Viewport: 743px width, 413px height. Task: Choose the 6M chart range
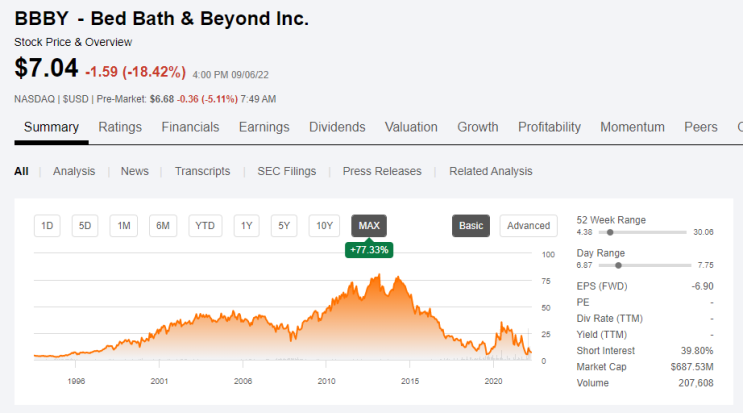(163, 226)
